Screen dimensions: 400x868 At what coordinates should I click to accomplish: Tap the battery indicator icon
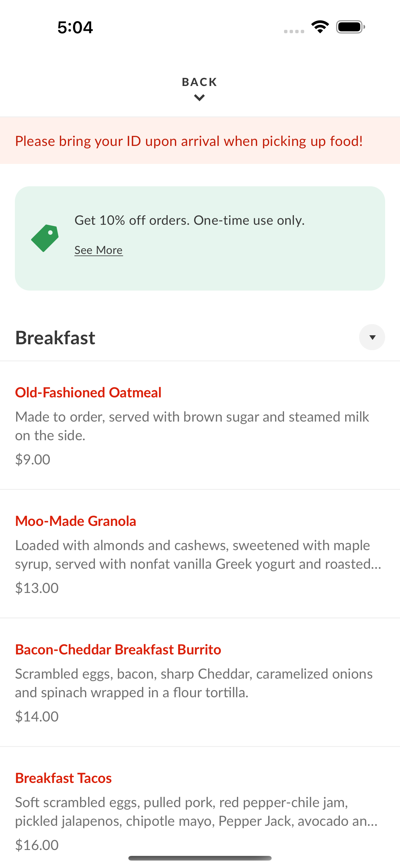click(350, 27)
